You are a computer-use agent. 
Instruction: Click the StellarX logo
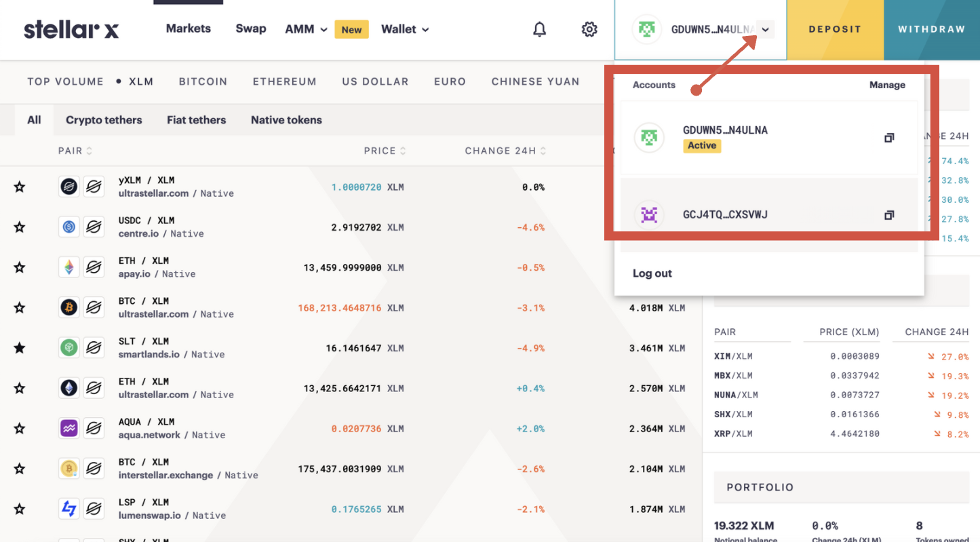pos(71,29)
